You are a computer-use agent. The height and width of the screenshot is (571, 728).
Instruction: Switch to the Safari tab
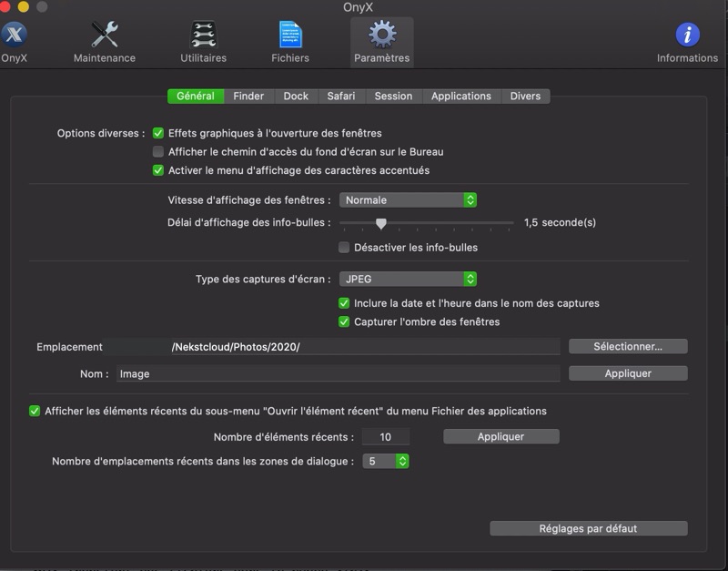click(x=341, y=97)
